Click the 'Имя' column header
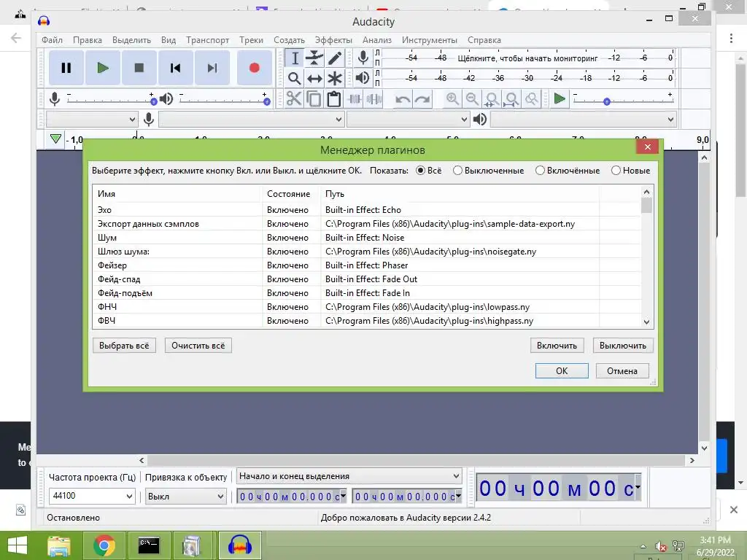The height and width of the screenshot is (560, 747). [177, 194]
